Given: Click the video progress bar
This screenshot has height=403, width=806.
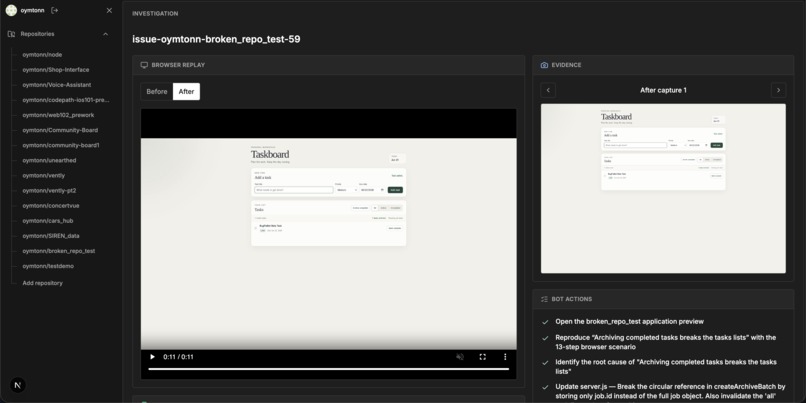Looking at the screenshot, I should (328, 369).
